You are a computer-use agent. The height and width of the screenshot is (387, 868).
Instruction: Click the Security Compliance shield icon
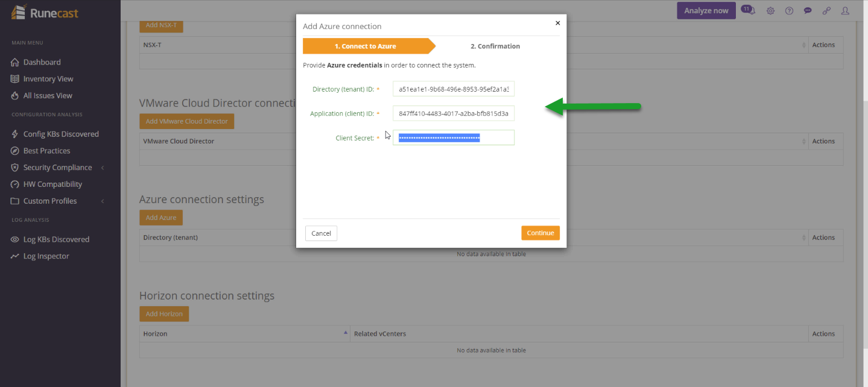click(15, 168)
